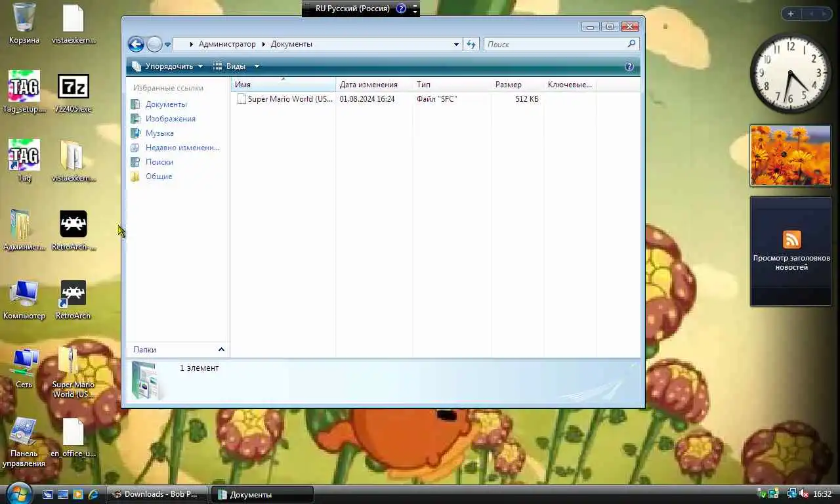Image resolution: width=840 pixels, height=504 pixels.
Task: Expand the Виды dropdown arrow
Action: (257, 66)
